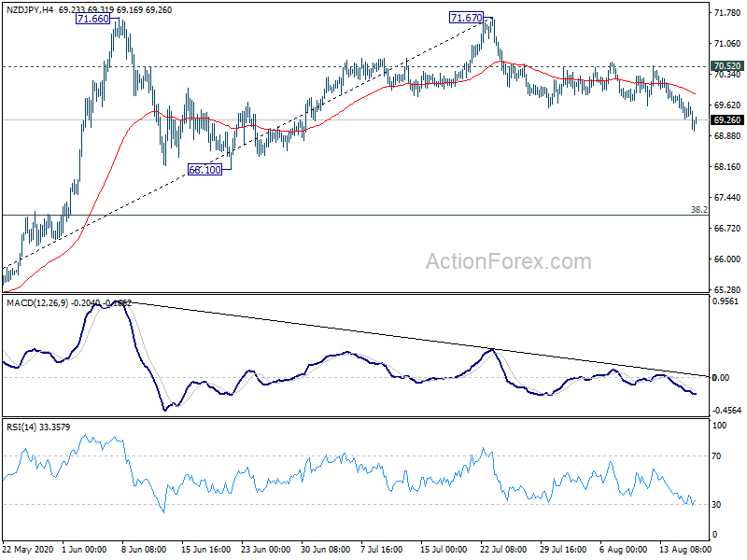Click the 71.780 price axis value
Screen dimensions: 747x560
pyautogui.click(x=727, y=13)
